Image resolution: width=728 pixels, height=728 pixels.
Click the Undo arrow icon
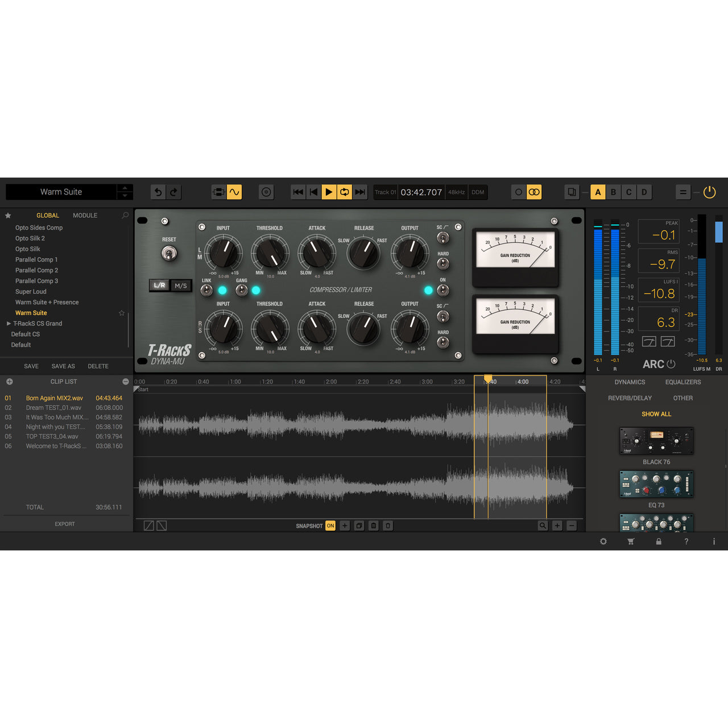[158, 192]
